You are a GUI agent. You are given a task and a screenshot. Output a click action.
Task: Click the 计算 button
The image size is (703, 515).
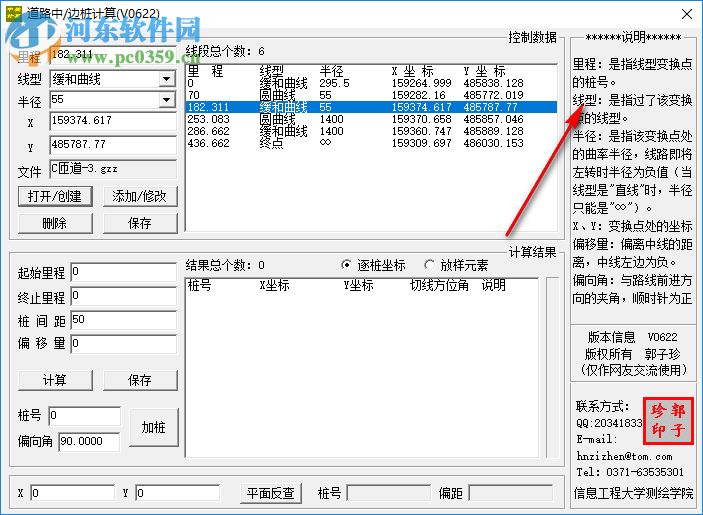(55, 380)
